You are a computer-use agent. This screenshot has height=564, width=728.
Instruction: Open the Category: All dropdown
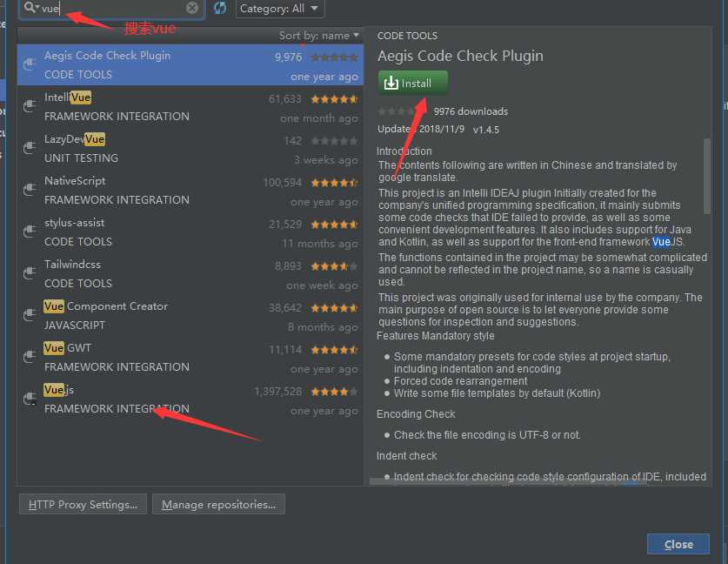(279, 9)
